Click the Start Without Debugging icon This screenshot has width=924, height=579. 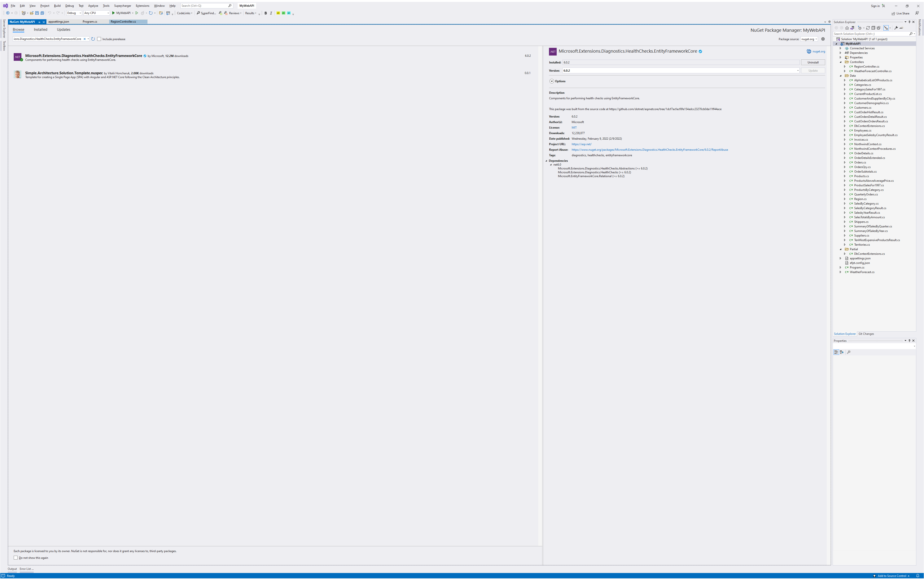tap(137, 13)
